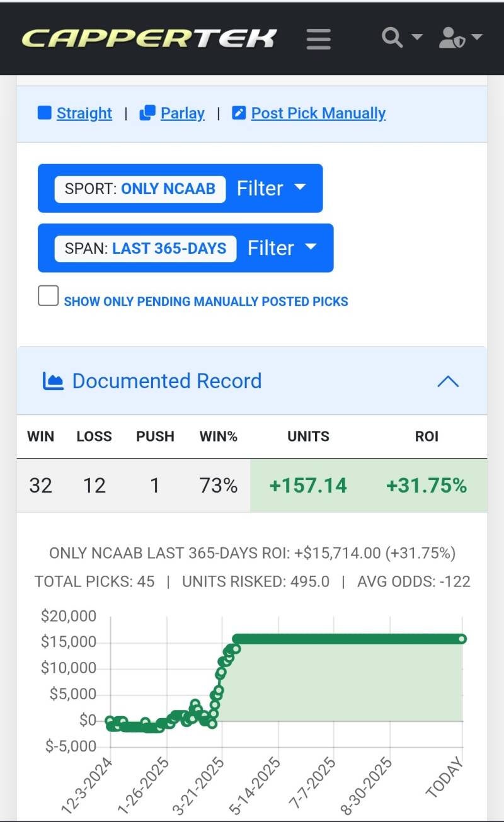
Task: Click the TODAY data point on chart
Action: click(462, 639)
